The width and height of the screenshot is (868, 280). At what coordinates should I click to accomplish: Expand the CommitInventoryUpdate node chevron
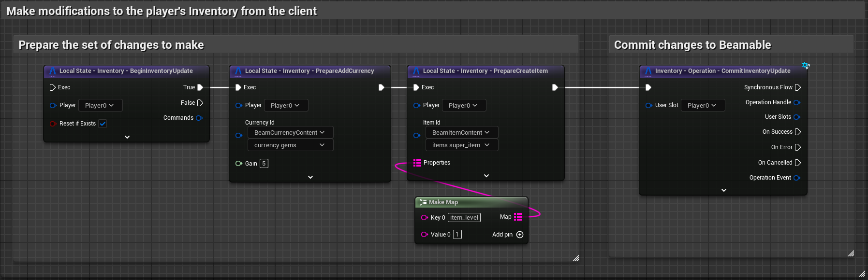coord(723,190)
